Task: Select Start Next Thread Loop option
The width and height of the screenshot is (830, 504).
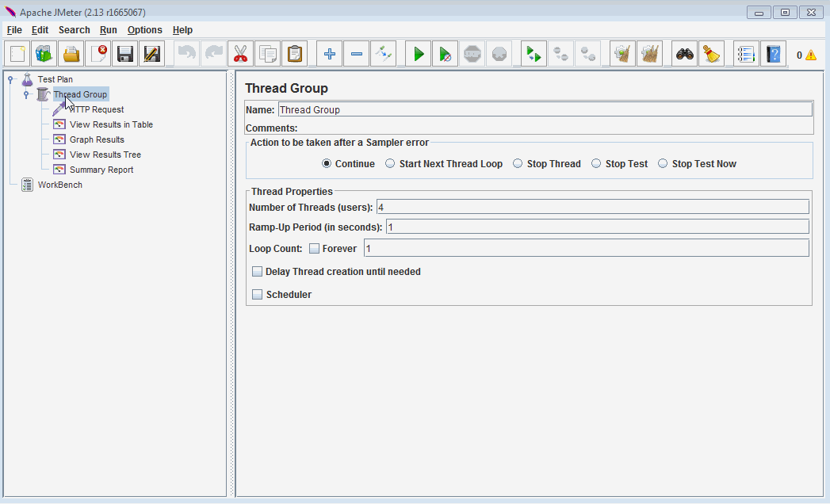Action: (390, 163)
